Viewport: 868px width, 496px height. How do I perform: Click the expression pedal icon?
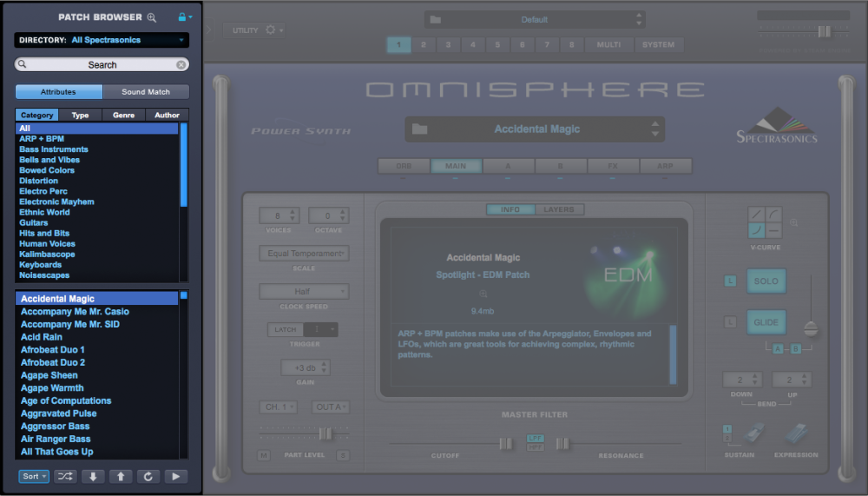click(x=796, y=433)
